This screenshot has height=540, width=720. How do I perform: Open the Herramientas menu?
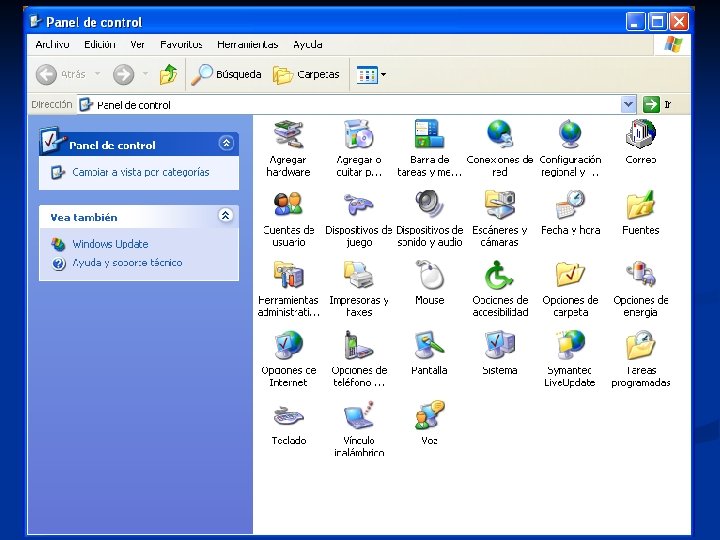click(248, 45)
